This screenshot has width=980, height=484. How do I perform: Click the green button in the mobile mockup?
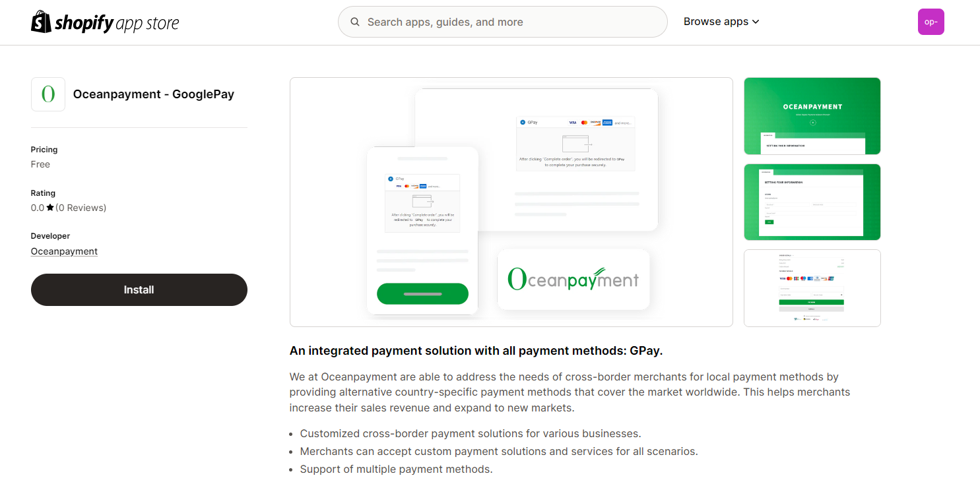pyautogui.click(x=422, y=293)
